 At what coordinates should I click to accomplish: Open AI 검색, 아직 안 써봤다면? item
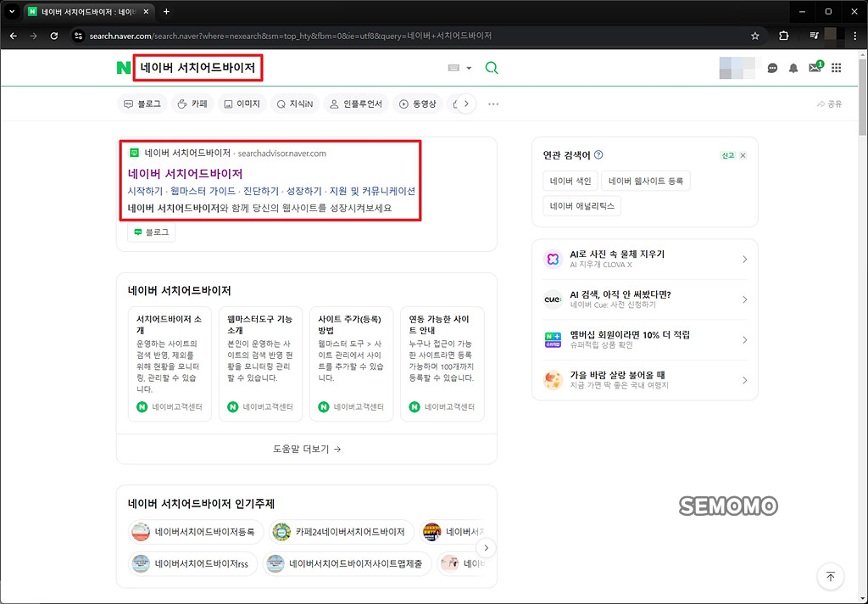(x=645, y=299)
